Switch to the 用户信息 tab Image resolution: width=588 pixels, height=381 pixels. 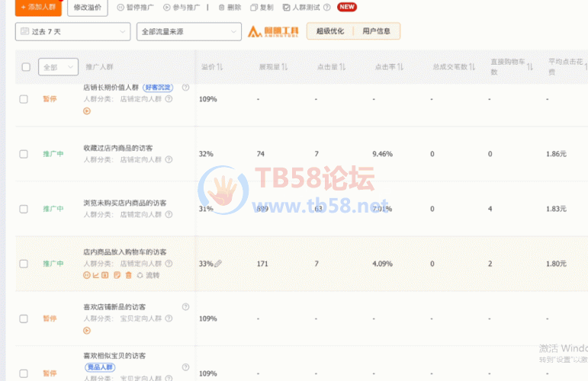coord(376,31)
